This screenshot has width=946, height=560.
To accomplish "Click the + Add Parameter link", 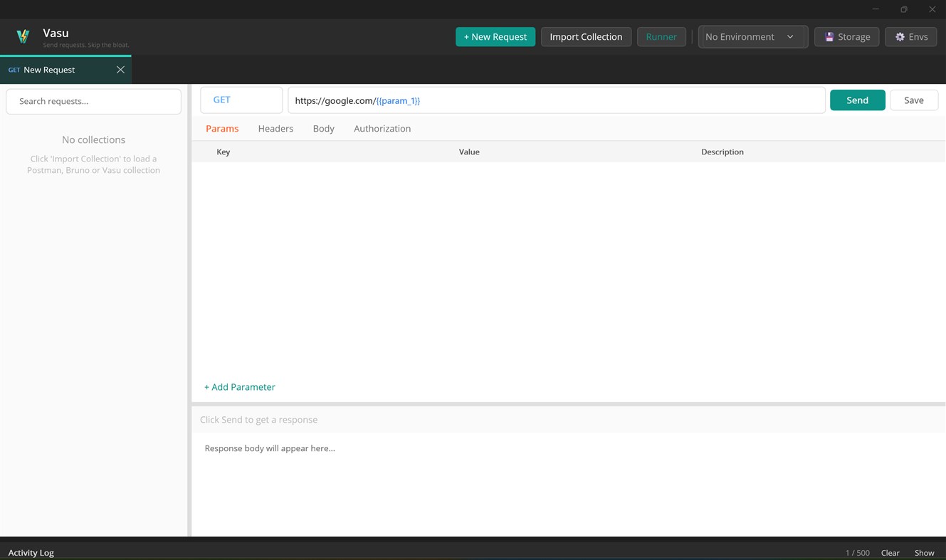I will [x=240, y=387].
